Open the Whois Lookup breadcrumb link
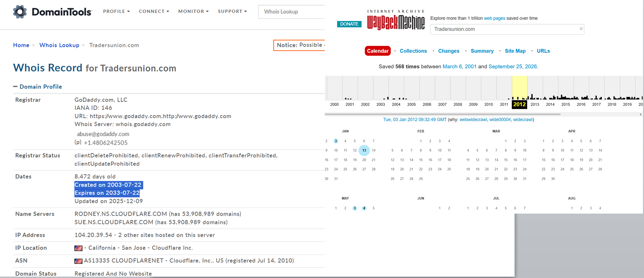 click(x=59, y=45)
